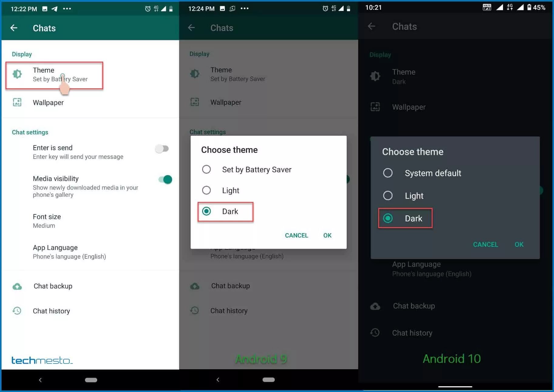Tap App Language text in Android 10 screen

pos(416,264)
